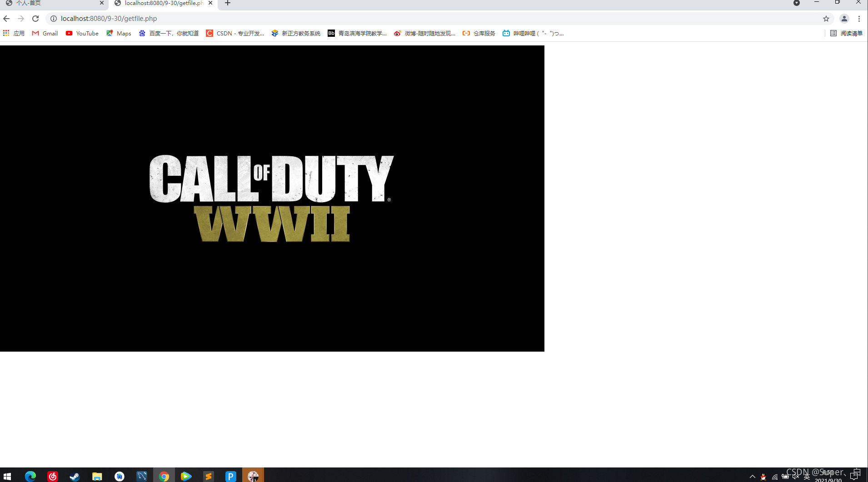Image resolution: width=868 pixels, height=482 pixels.
Task: Open the 百度一下 bookmark
Action: point(169,33)
